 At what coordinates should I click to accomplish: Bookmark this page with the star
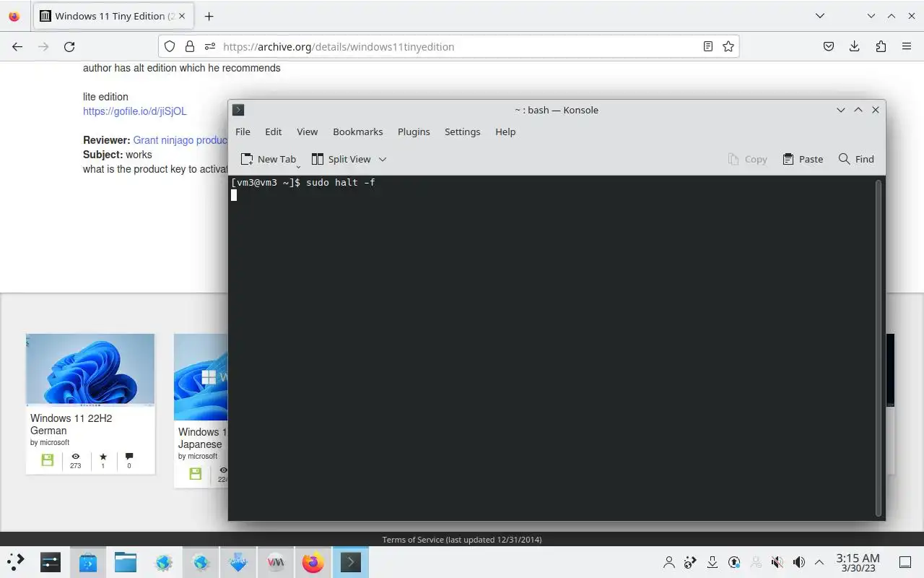click(x=728, y=46)
